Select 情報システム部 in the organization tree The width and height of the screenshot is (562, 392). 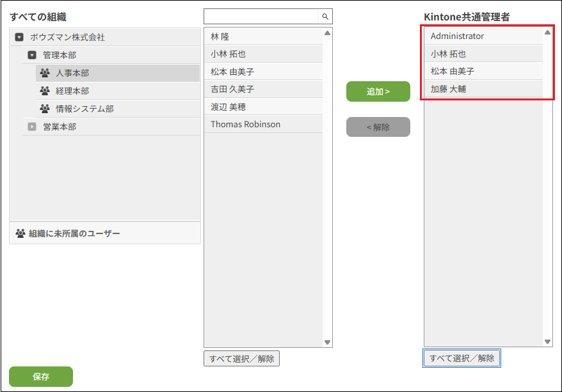pyautogui.click(x=118, y=109)
